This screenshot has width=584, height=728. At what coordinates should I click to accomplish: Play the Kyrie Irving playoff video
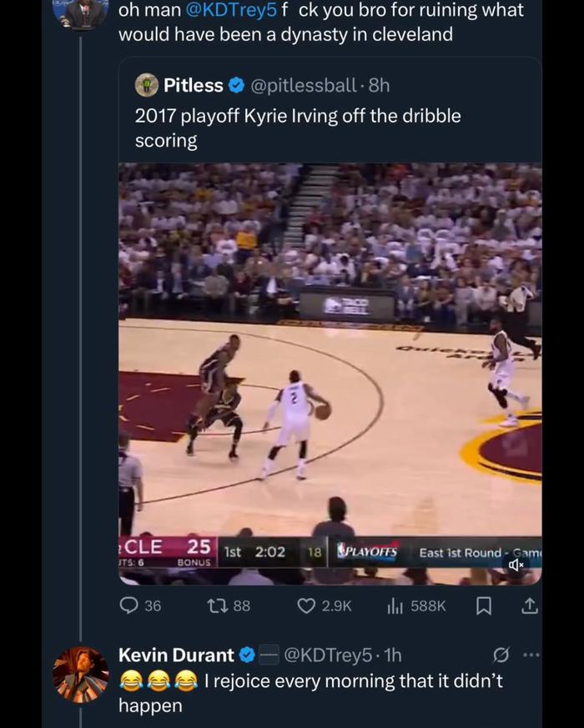[x=330, y=374]
